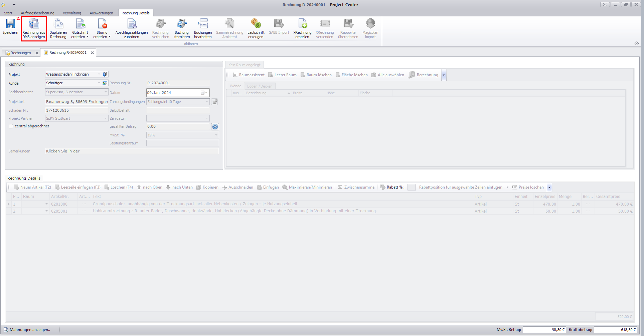Switch to the Rechnungen document tab

[20, 53]
